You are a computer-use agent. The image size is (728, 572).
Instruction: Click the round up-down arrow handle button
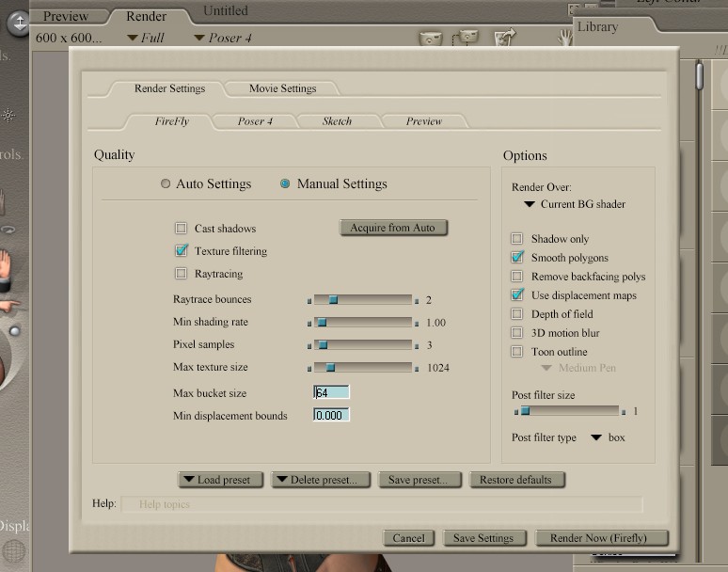coord(19,23)
